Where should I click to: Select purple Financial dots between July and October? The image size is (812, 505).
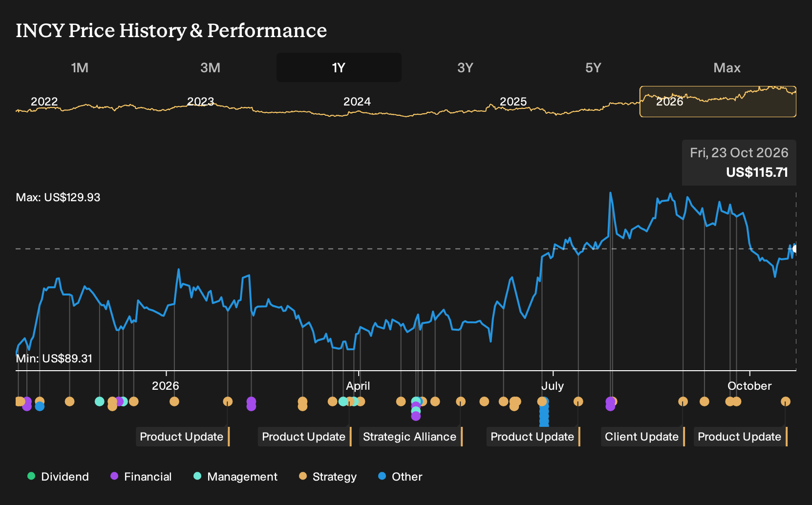(610, 404)
